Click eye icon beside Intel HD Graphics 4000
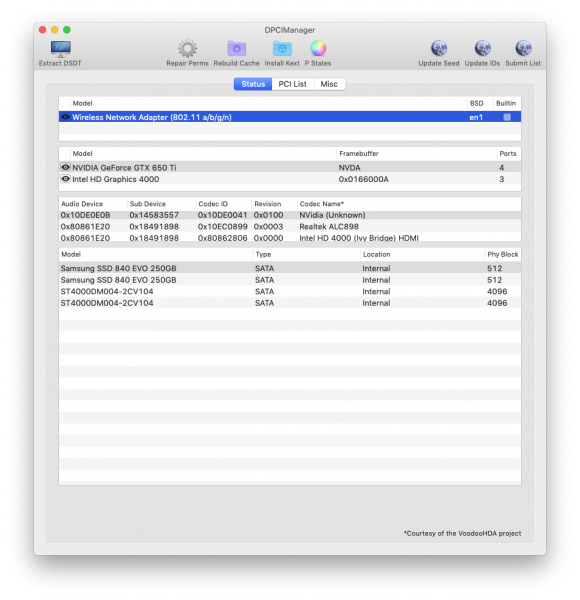 [65, 179]
